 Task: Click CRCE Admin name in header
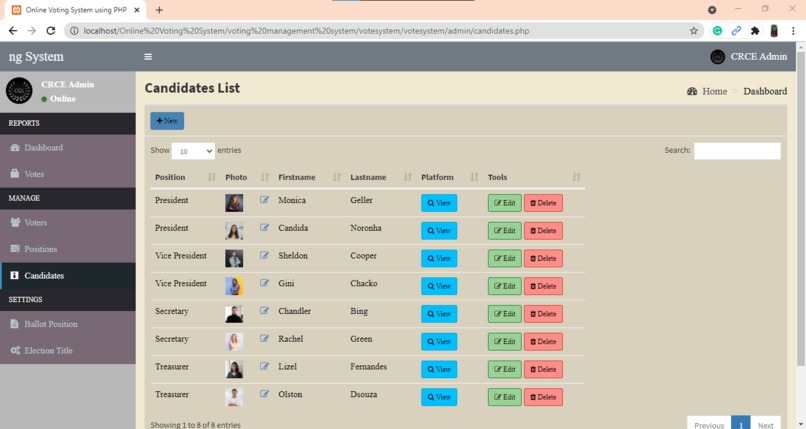[759, 57]
